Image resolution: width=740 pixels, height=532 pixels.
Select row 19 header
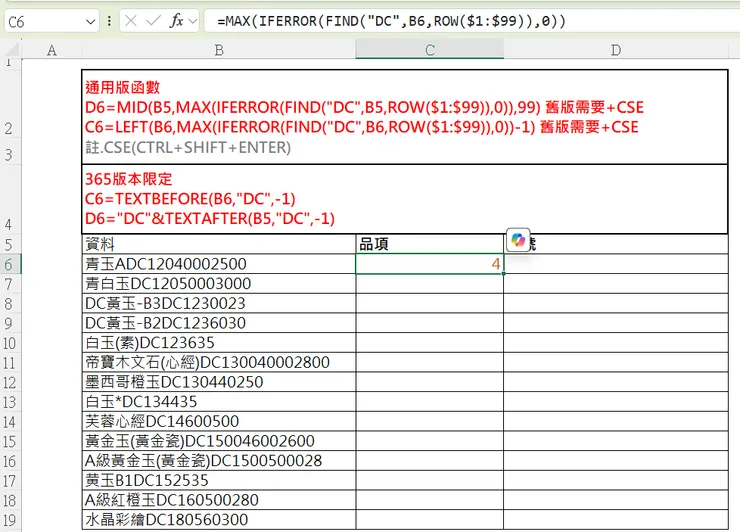[x=9, y=520]
